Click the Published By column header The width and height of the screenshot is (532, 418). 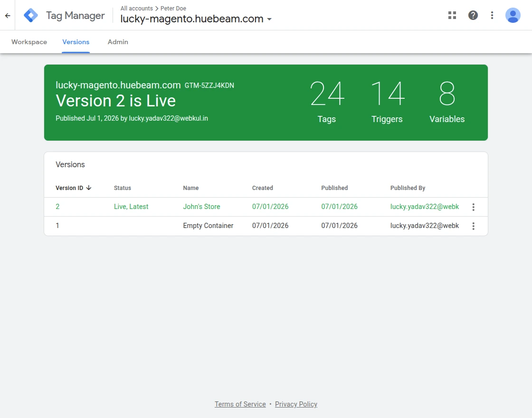(x=408, y=188)
